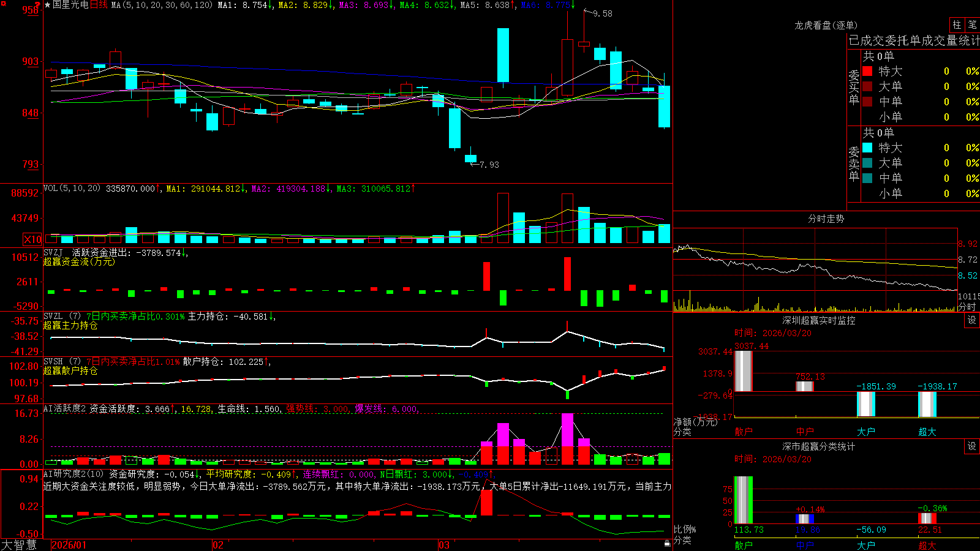Click the dark red 中单 buy-order swatch
The width and height of the screenshot is (980, 551).
point(867,102)
